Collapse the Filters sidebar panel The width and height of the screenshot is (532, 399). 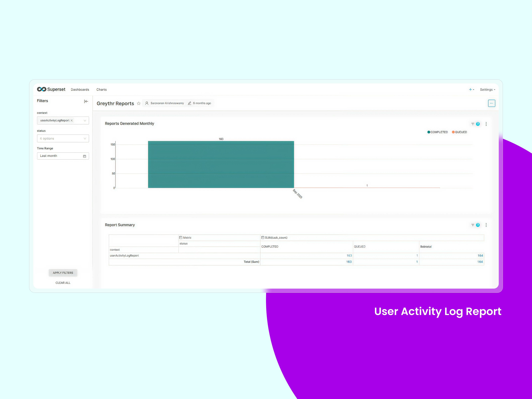point(86,101)
